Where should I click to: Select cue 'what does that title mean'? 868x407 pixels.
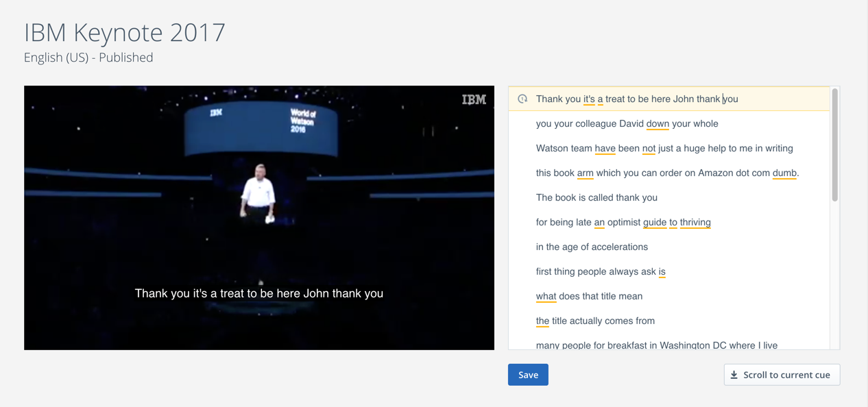pos(669,296)
